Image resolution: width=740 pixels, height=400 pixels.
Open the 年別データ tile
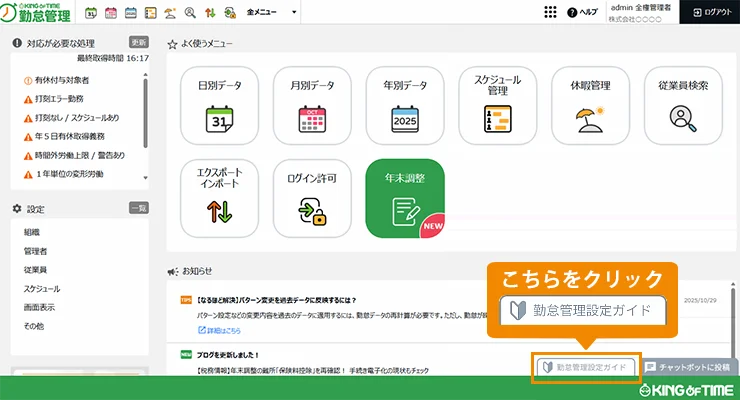coord(405,105)
